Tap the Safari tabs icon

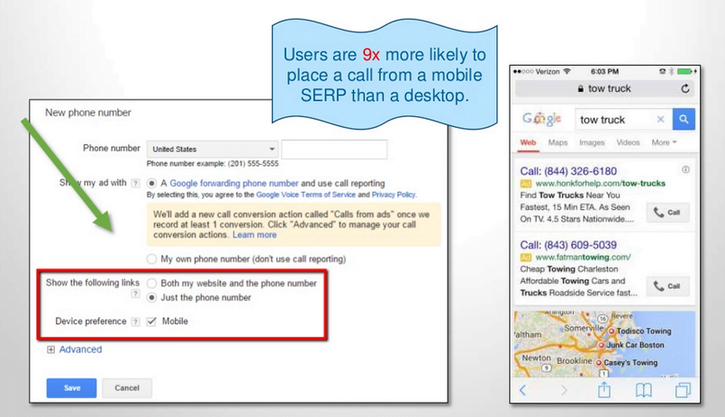coord(683,390)
